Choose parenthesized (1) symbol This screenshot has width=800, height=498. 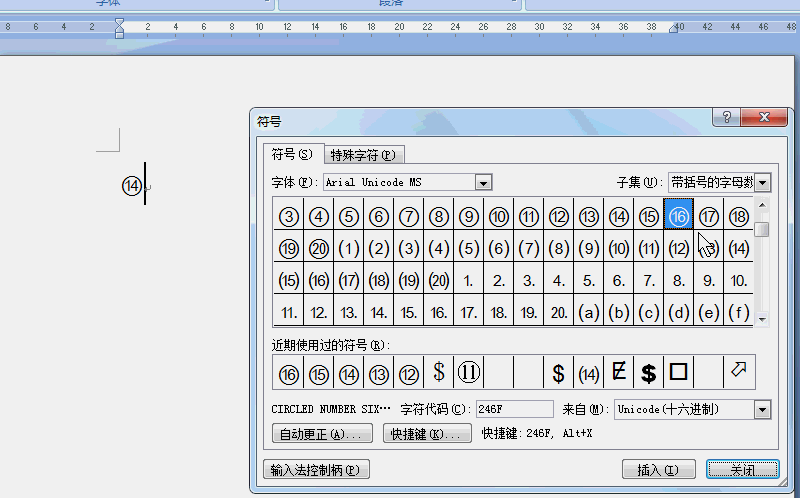pyautogui.click(x=349, y=249)
